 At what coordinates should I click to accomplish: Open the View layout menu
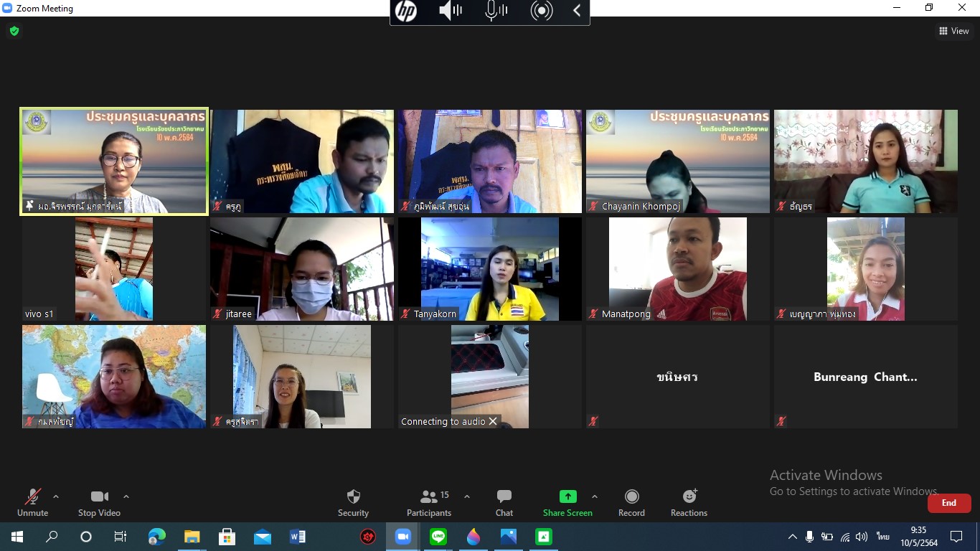tap(954, 31)
